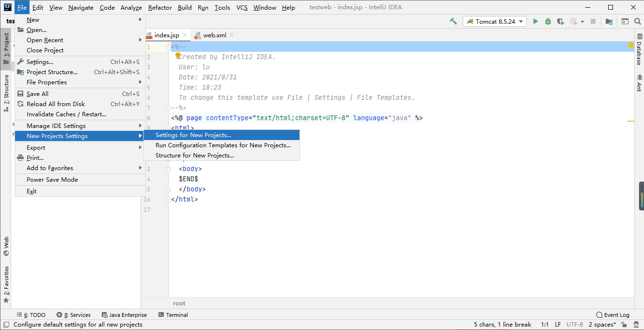The width and height of the screenshot is (644, 330).
Task: Open the Terminal tool window
Action: (173, 314)
